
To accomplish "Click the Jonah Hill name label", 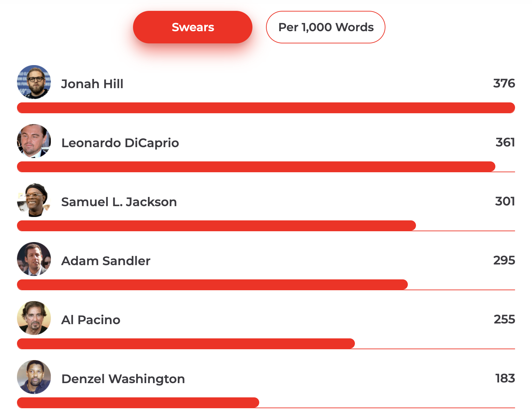I will 92,84.
